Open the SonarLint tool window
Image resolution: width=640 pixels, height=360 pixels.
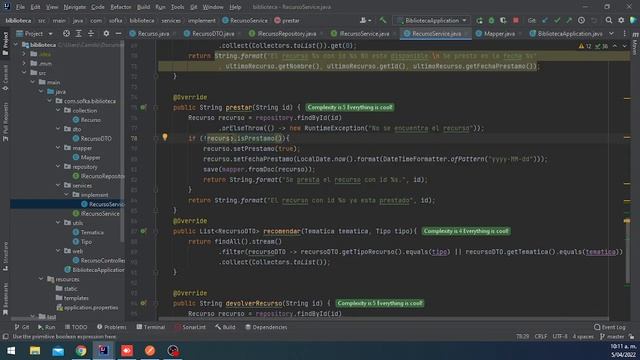[190, 327]
